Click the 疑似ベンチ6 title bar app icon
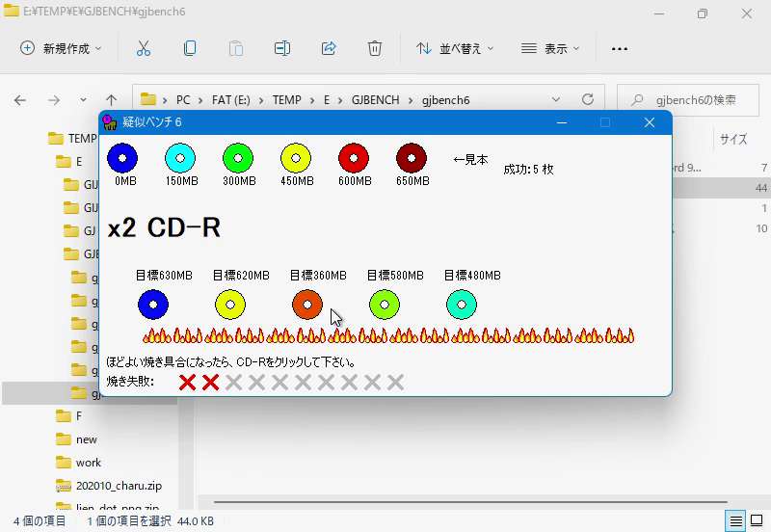This screenshot has height=532, width=771. [109, 122]
